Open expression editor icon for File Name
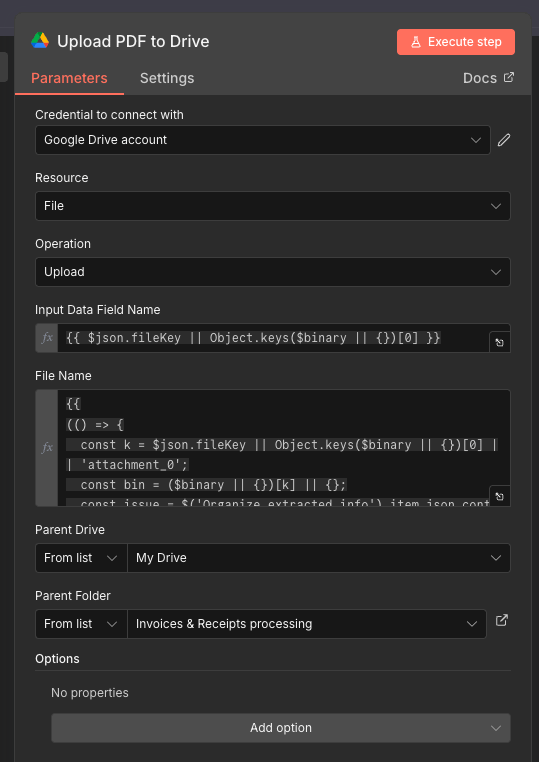Image resolution: width=539 pixels, height=762 pixels. pyautogui.click(x=500, y=496)
